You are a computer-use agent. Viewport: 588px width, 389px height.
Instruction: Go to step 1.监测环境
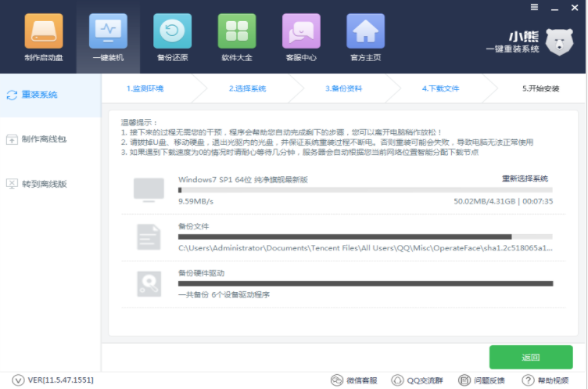tap(145, 88)
